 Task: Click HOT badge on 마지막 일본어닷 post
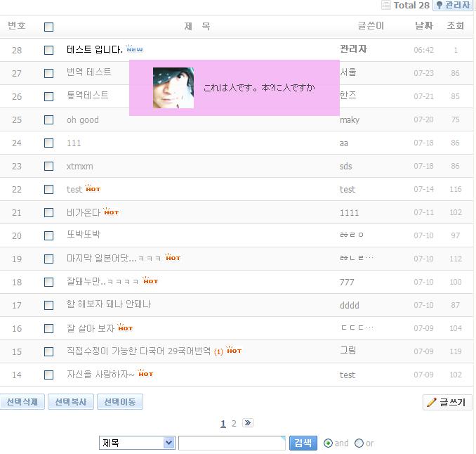[x=173, y=257]
